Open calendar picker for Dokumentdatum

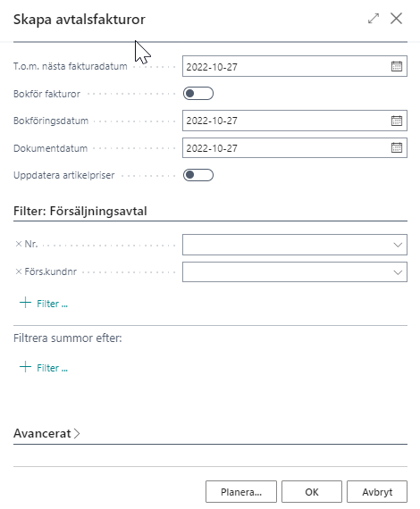pyautogui.click(x=396, y=147)
